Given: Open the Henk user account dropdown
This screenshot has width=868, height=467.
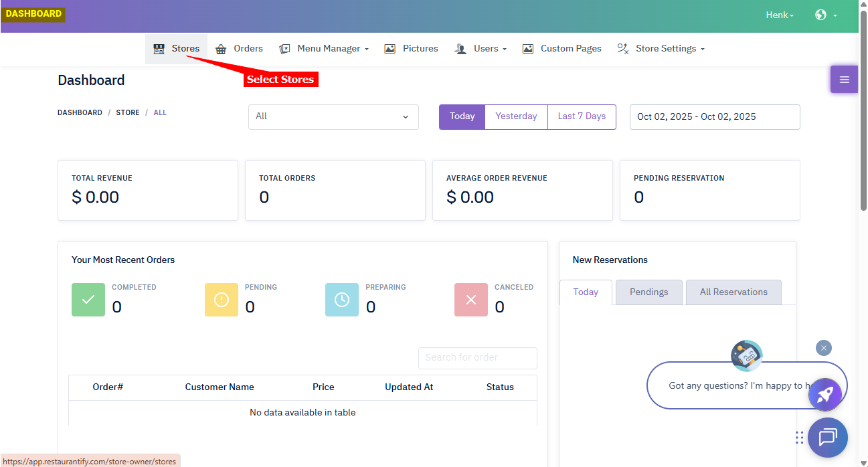Looking at the screenshot, I should pyautogui.click(x=780, y=15).
